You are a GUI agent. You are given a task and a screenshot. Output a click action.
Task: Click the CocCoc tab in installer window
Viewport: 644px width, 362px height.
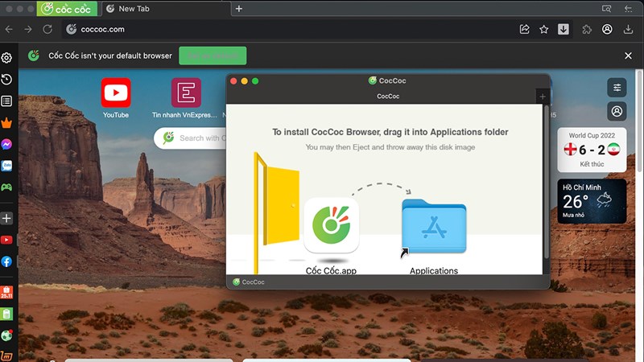388,96
